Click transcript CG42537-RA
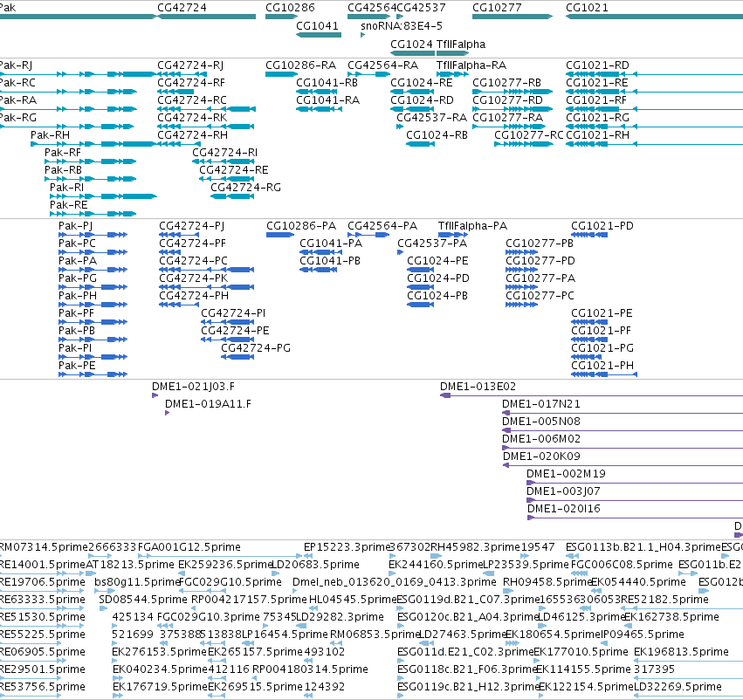The image size is (743, 700). click(x=400, y=127)
